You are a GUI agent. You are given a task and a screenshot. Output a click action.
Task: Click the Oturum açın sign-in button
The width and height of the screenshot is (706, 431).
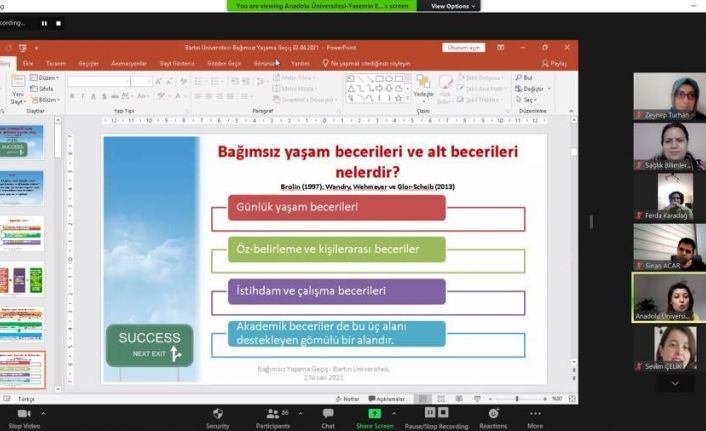(464, 47)
